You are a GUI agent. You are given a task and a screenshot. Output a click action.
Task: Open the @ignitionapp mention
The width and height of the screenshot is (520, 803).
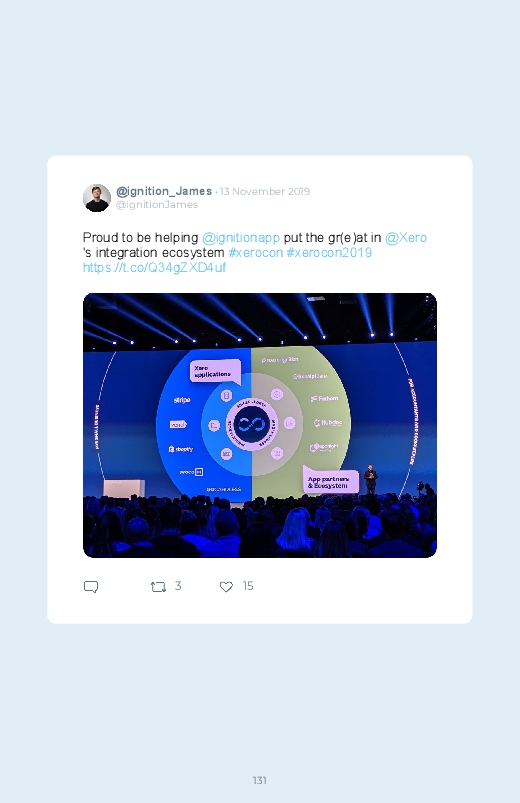(x=241, y=238)
